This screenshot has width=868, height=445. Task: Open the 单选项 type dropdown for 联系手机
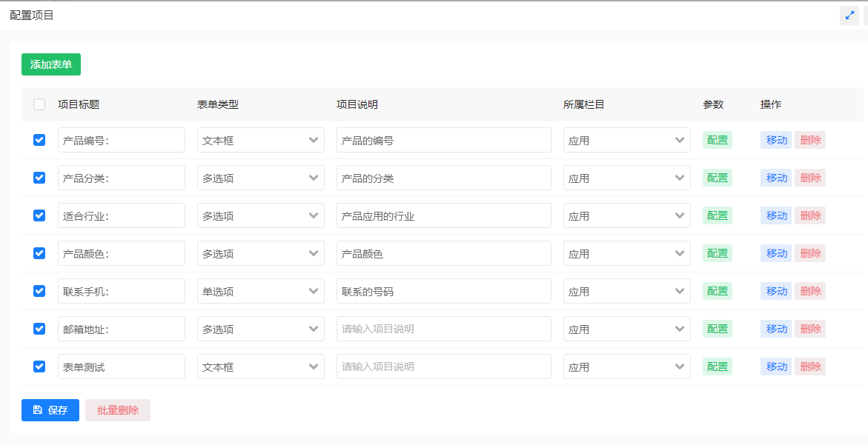click(260, 291)
